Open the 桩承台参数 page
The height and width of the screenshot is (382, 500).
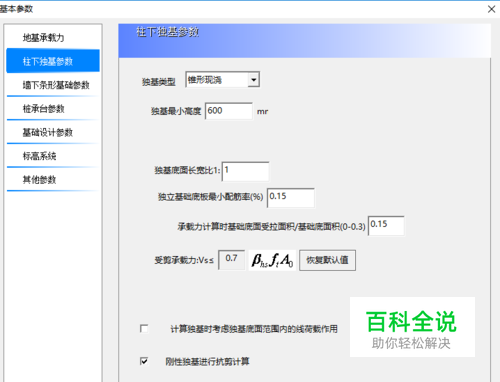[x=43, y=109]
